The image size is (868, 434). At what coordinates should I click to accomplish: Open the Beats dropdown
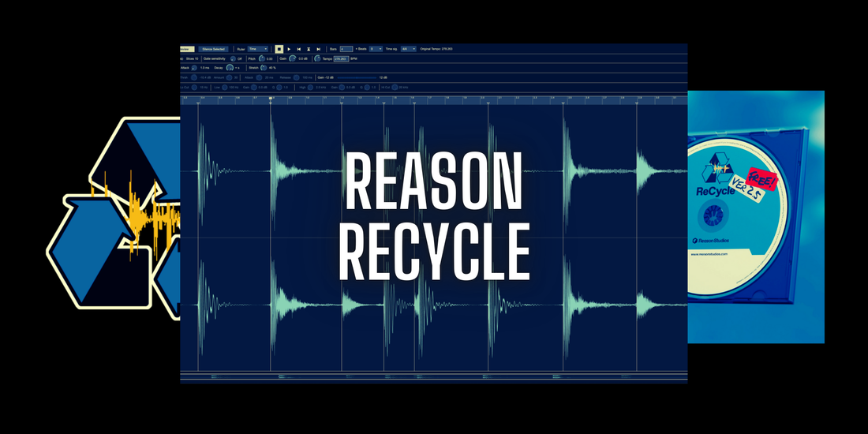(x=376, y=49)
